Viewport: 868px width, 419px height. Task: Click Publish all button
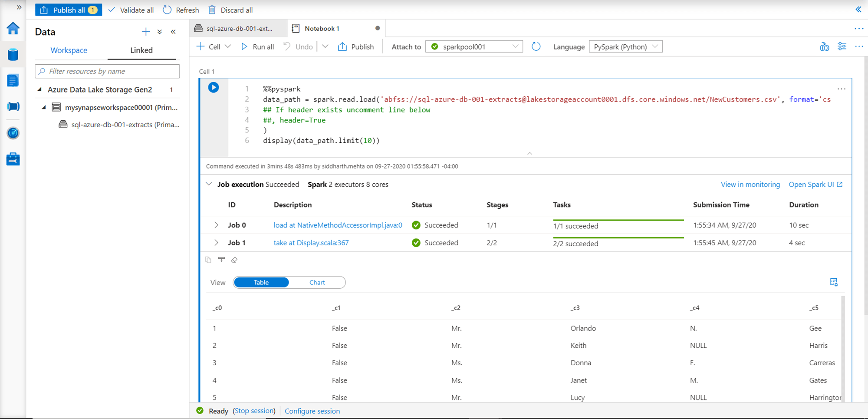68,10
